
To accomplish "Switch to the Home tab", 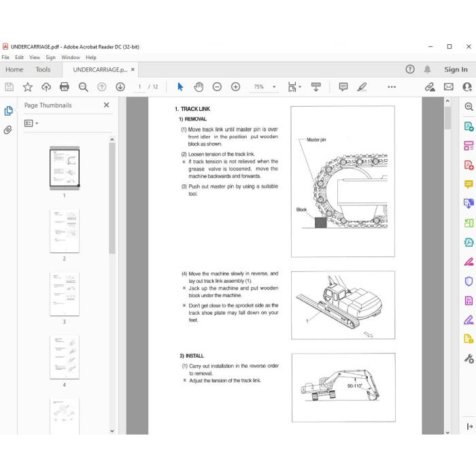I will coord(14,69).
